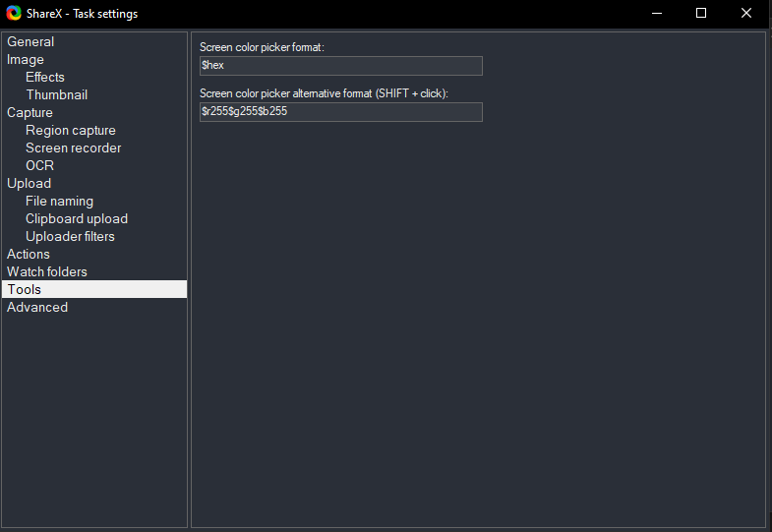This screenshot has height=532, width=772.
Task: Go to Thumbnail settings
Action: click(x=57, y=95)
